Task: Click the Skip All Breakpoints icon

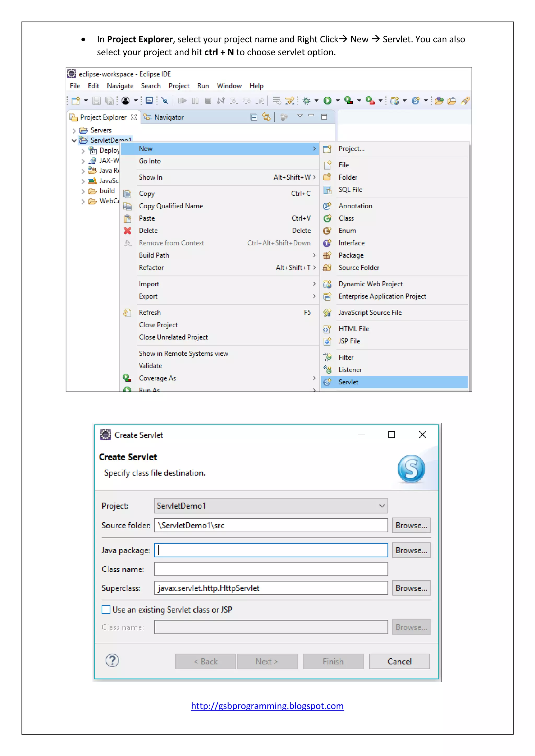Action: [165, 101]
